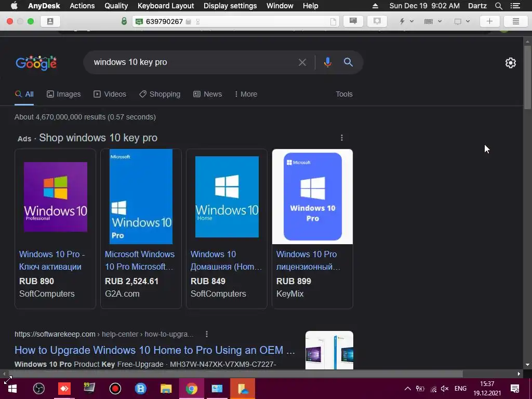Open File Explorer from the taskbar
Viewport: 532px width, 399px height.
[166, 389]
